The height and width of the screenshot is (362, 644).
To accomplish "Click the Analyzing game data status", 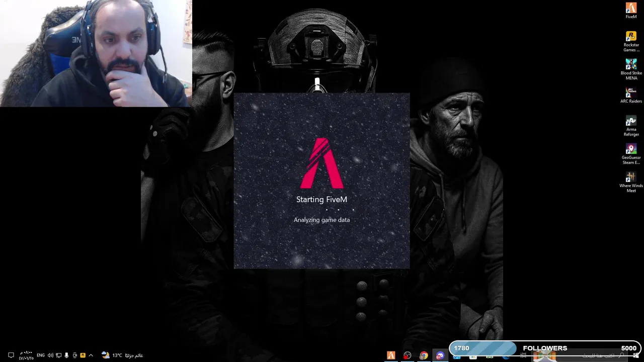I will pos(321,220).
